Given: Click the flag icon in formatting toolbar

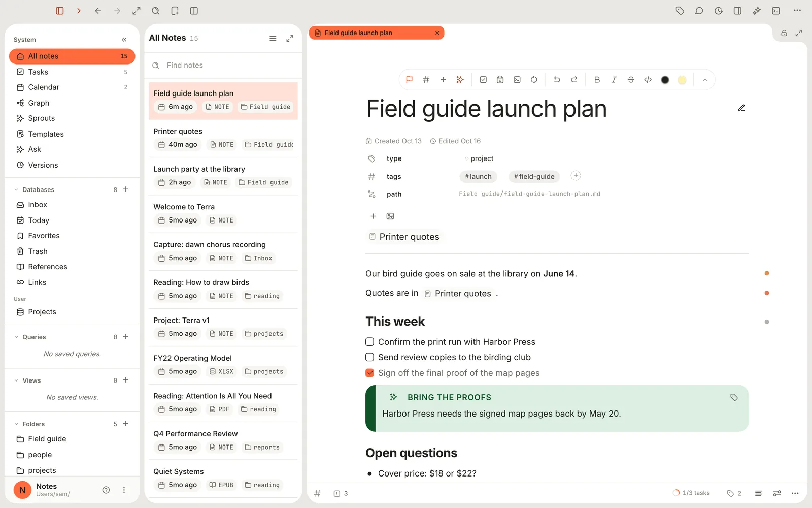Looking at the screenshot, I should click(x=409, y=80).
